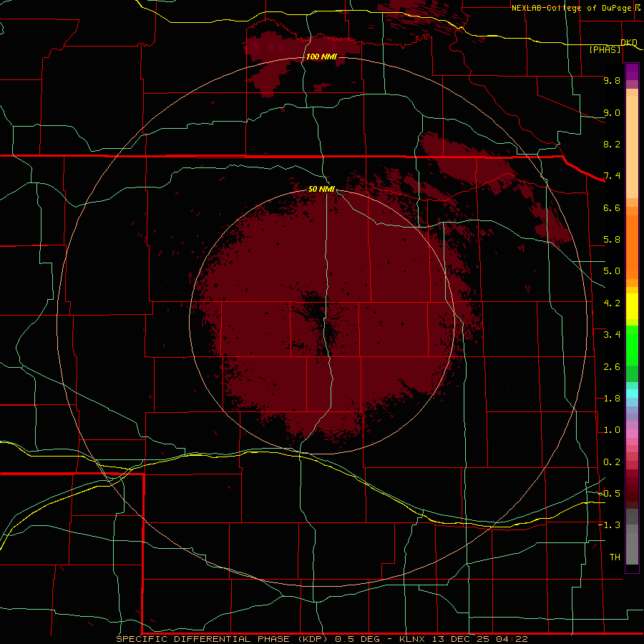The width and height of the screenshot is (644, 644).
Task: Click the 1.0 value on the color scale
Action: pos(612,430)
